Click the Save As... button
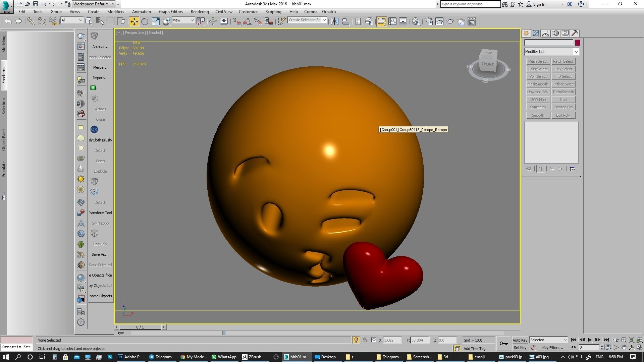This screenshot has height=362, width=644. [100, 254]
